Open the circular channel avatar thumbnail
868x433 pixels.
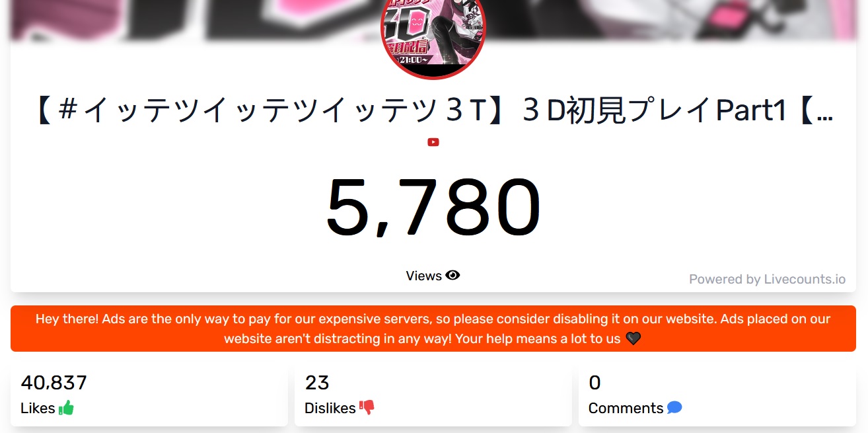pyautogui.click(x=433, y=33)
